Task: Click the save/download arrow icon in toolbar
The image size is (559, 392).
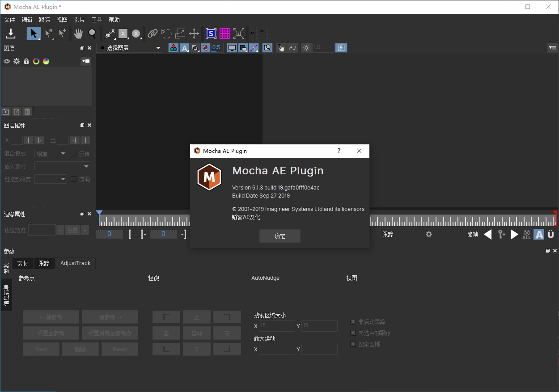Action: coord(11,34)
